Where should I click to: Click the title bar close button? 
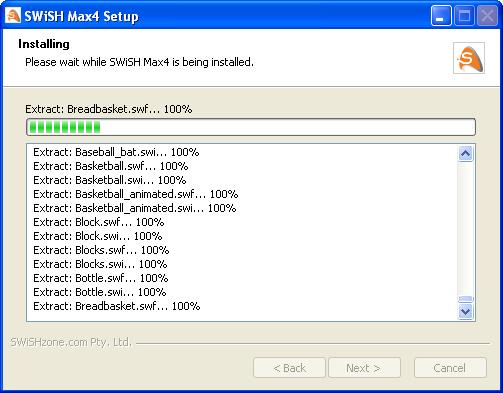pos(487,15)
